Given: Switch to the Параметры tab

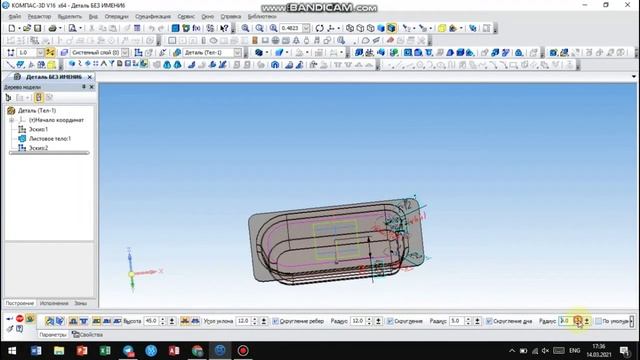Looking at the screenshot, I should (x=53, y=335).
